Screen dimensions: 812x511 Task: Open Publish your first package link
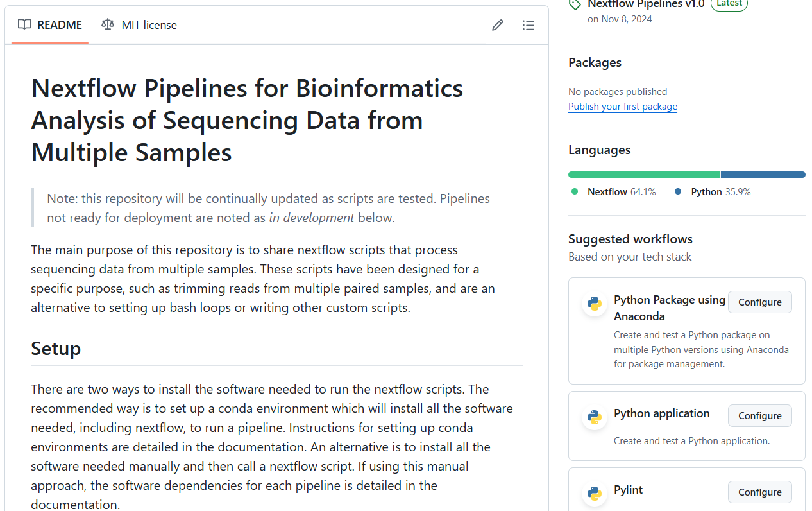pyautogui.click(x=623, y=107)
